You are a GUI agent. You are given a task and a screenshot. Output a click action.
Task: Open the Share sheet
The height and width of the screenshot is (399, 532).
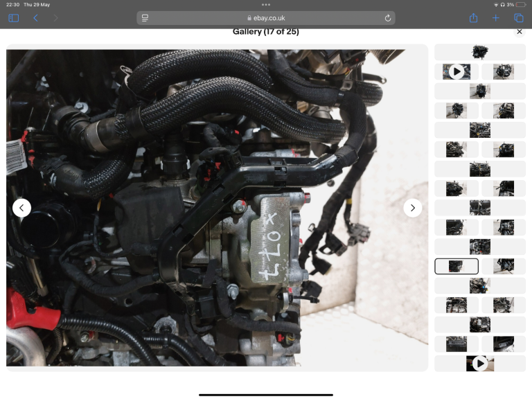pos(474,18)
